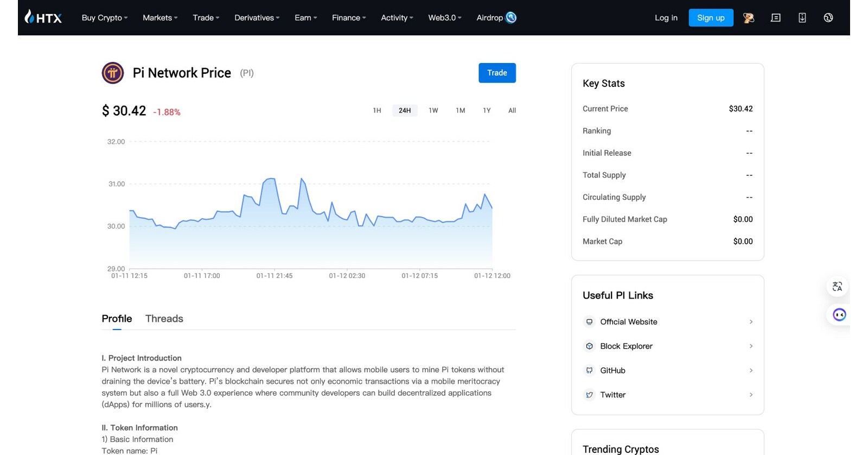Switch chart to 1W range
This screenshot has width=868, height=455.
click(x=433, y=110)
